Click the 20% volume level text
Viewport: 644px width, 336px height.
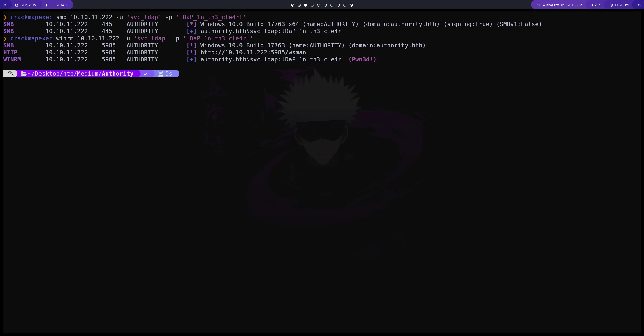pos(597,5)
